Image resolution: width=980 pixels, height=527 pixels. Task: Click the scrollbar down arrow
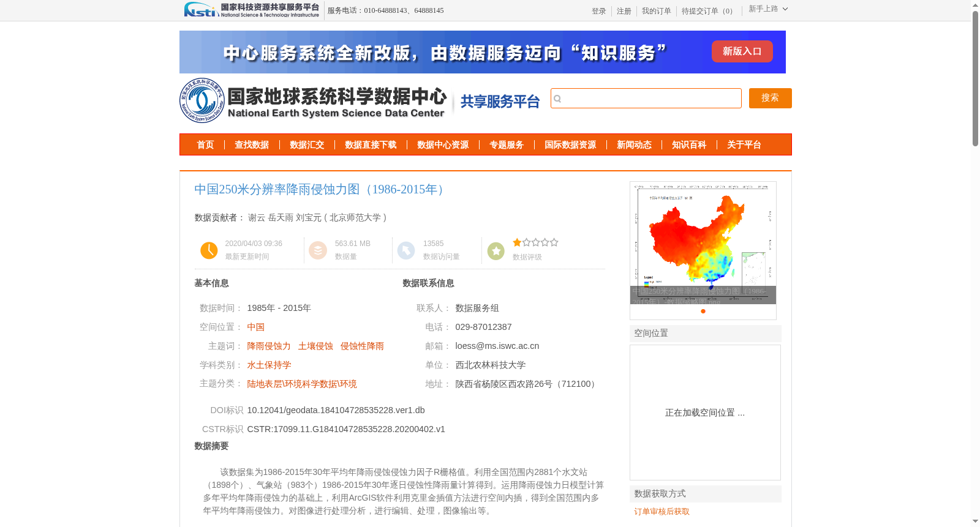click(x=975, y=522)
